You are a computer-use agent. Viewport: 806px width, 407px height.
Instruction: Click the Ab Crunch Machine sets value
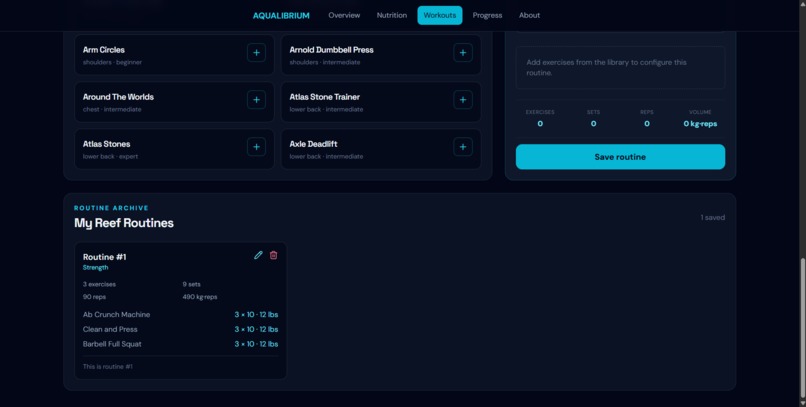pyautogui.click(x=256, y=314)
